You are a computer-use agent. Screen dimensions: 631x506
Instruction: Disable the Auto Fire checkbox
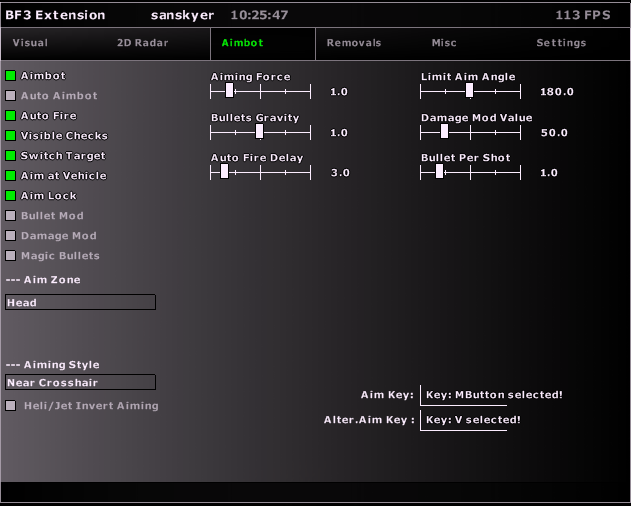pos(10,116)
